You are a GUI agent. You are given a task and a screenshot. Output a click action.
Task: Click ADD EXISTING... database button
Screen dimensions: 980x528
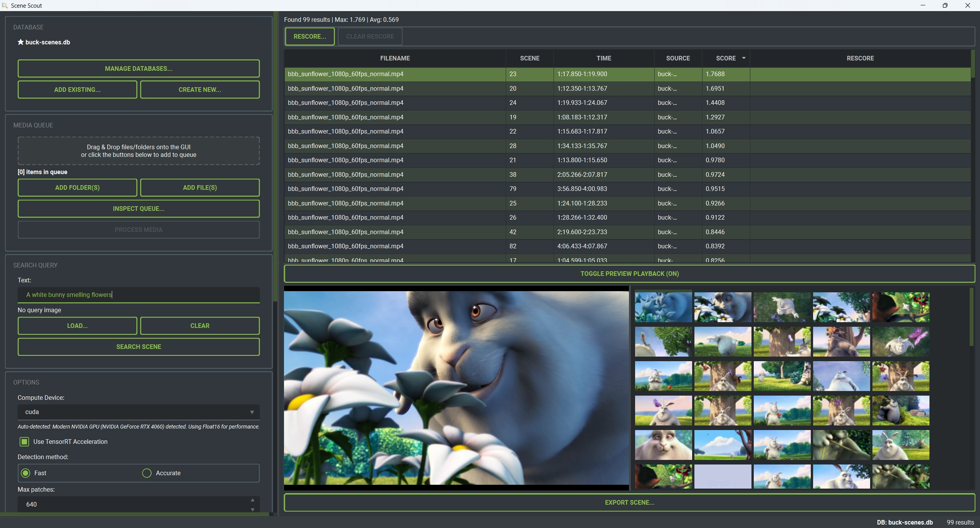[77, 90]
